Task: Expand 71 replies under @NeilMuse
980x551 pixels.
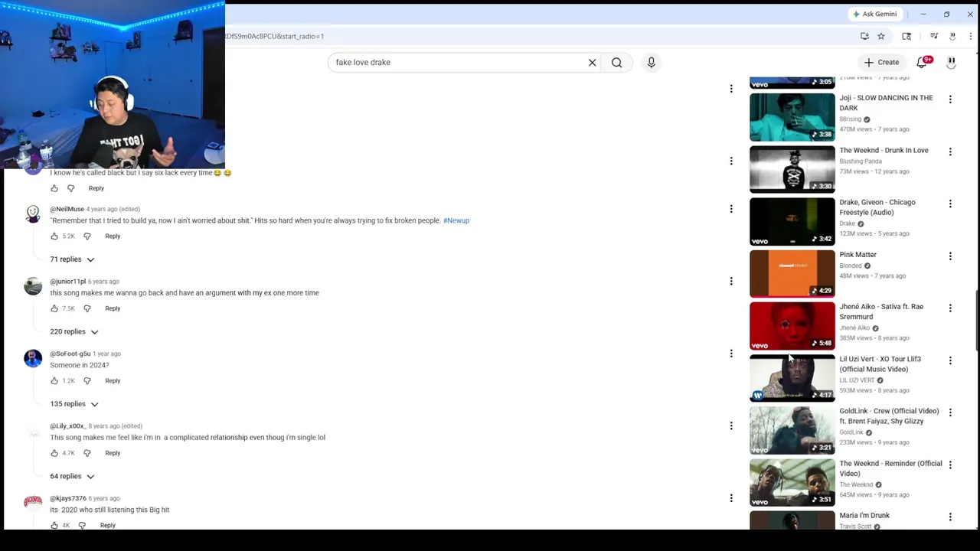Action: pos(73,259)
